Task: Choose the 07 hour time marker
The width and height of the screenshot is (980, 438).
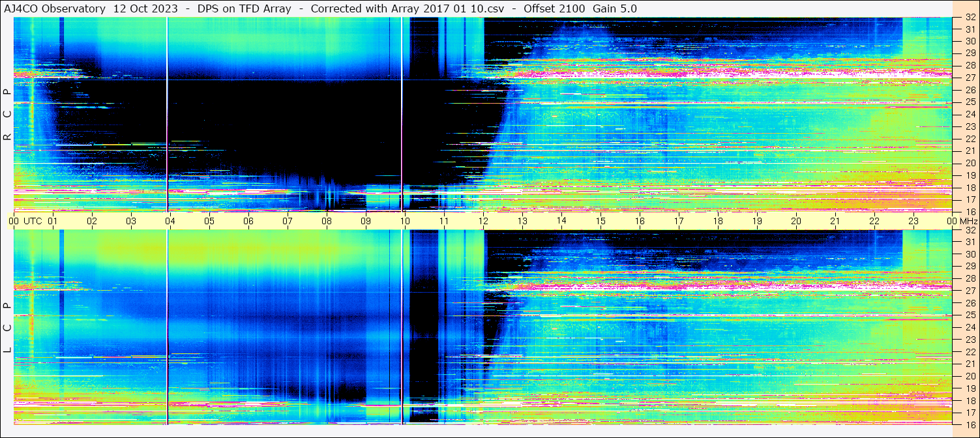Action: [287, 221]
